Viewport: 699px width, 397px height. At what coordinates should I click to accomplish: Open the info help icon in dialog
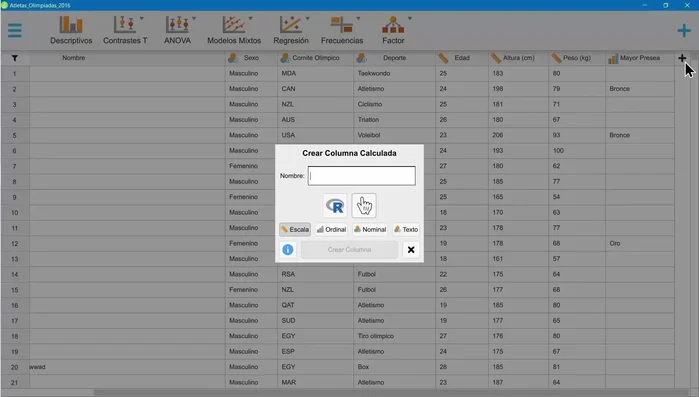tap(288, 250)
